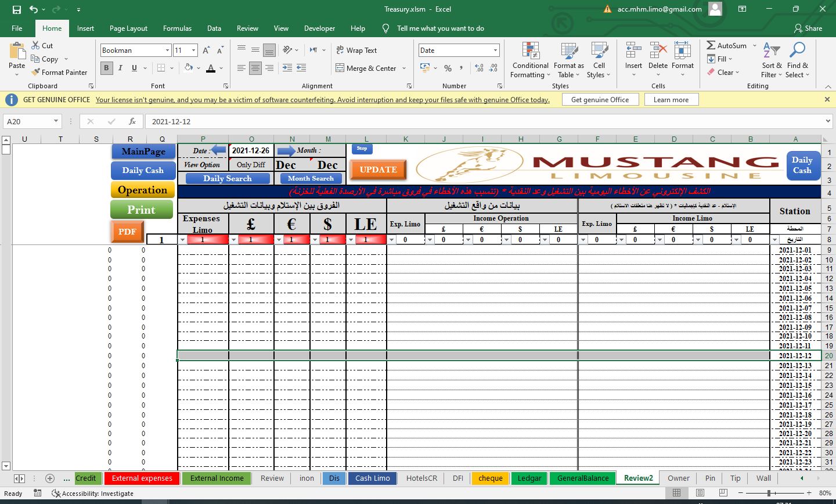Toggle Bold formatting
This screenshot has width=836, height=504.
(106, 68)
